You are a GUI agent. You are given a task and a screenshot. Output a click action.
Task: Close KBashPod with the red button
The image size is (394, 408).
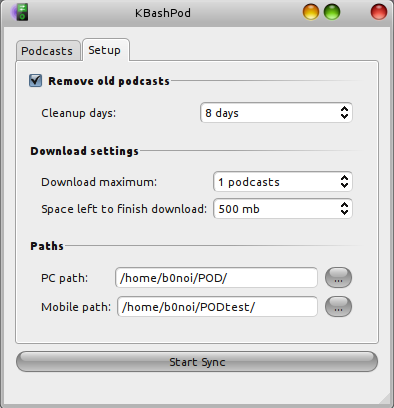pyautogui.click(x=379, y=12)
